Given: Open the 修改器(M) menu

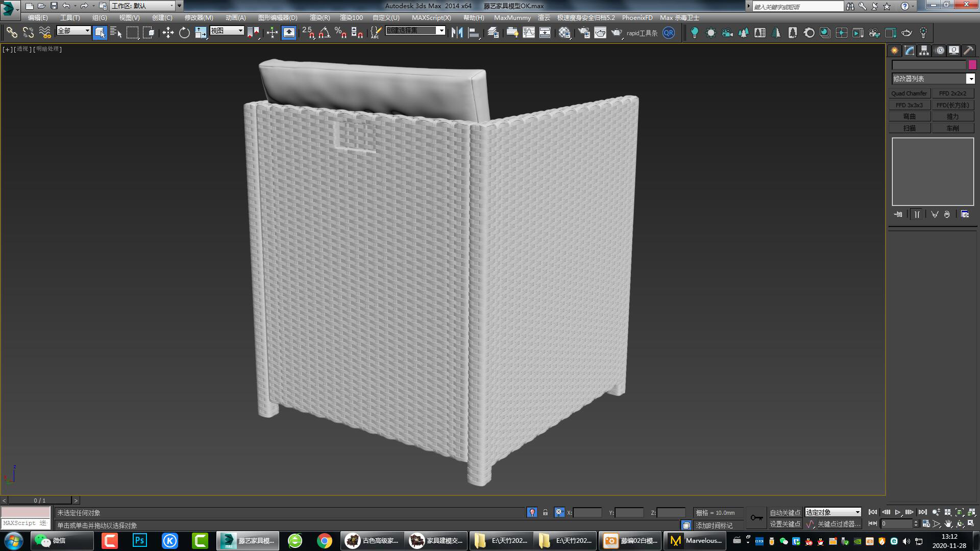Looking at the screenshot, I should coord(199,17).
